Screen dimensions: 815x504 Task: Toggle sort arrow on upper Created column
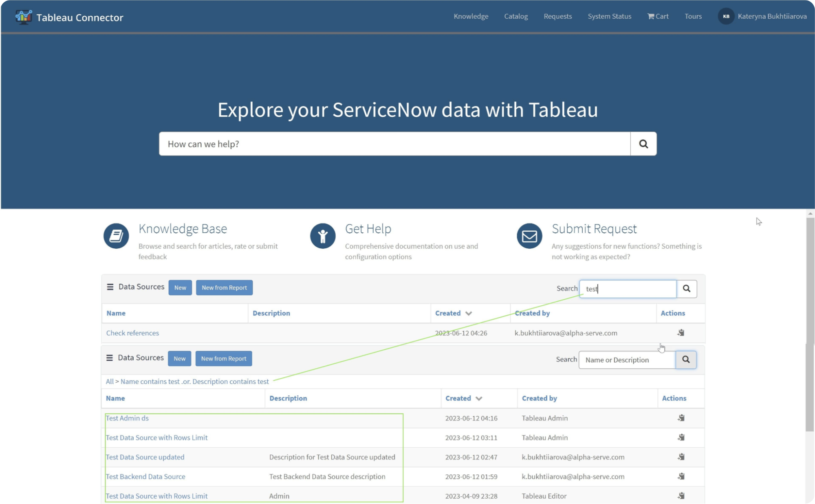pyautogui.click(x=469, y=313)
